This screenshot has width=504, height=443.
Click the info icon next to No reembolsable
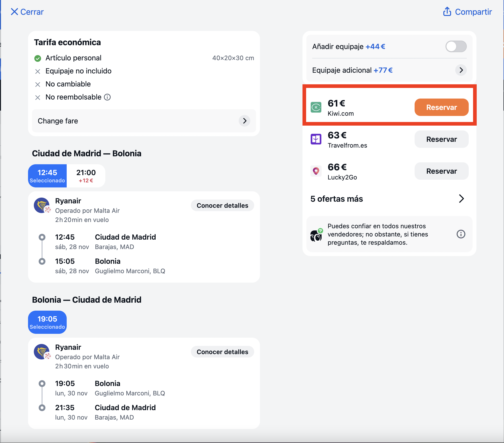coord(107,97)
